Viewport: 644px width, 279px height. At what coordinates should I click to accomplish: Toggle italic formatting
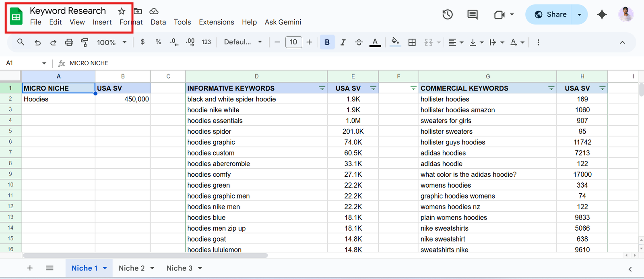pos(343,42)
